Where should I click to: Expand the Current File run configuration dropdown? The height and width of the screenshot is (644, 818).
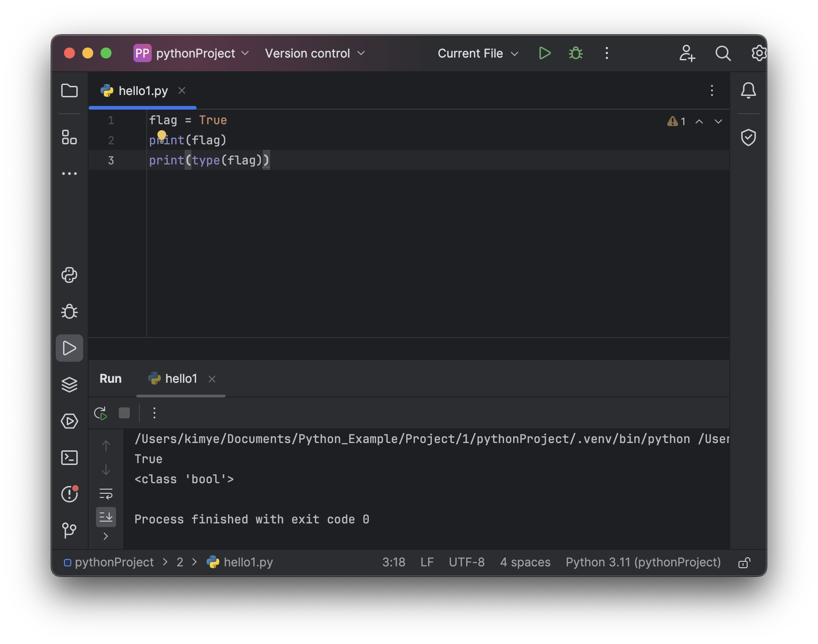(x=478, y=53)
